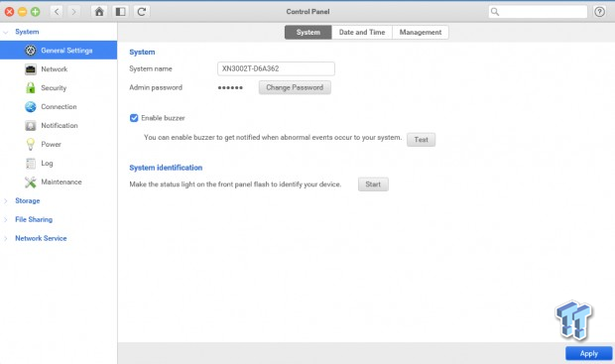Open the Log sheet icon

click(31, 164)
